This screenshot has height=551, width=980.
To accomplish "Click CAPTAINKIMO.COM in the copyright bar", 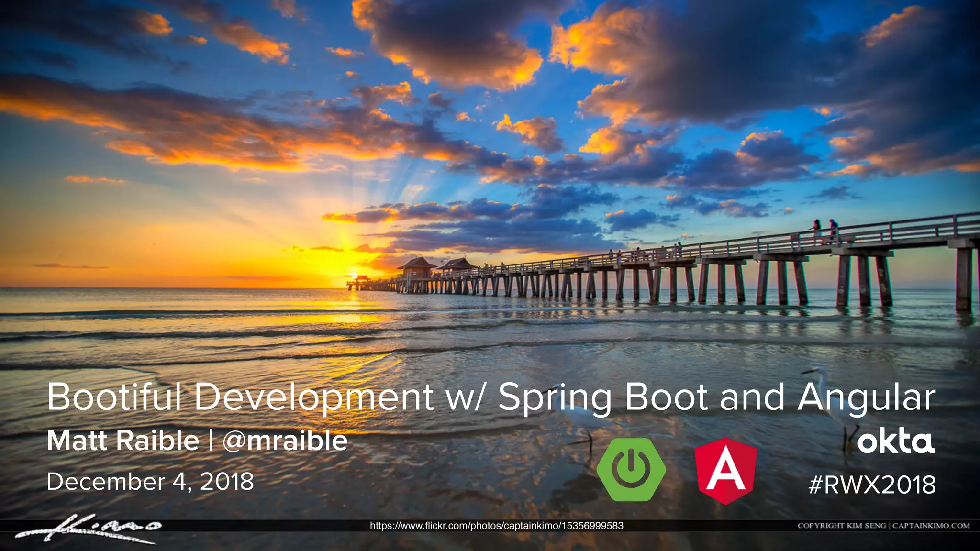I will tap(931, 526).
